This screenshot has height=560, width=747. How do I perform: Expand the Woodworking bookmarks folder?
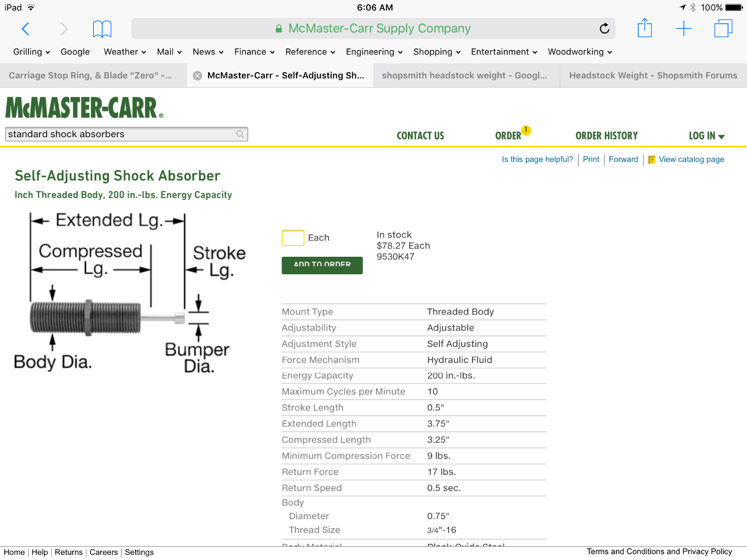click(x=580, y=52)
